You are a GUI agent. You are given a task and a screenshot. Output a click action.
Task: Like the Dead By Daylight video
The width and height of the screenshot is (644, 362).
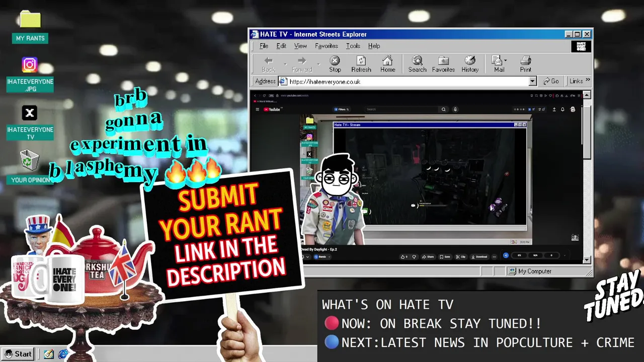404,256
